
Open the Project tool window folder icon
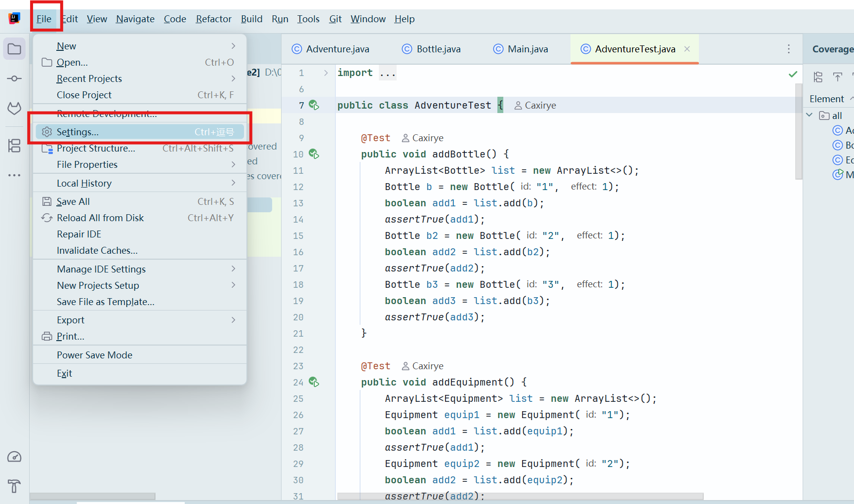[14, 49]
